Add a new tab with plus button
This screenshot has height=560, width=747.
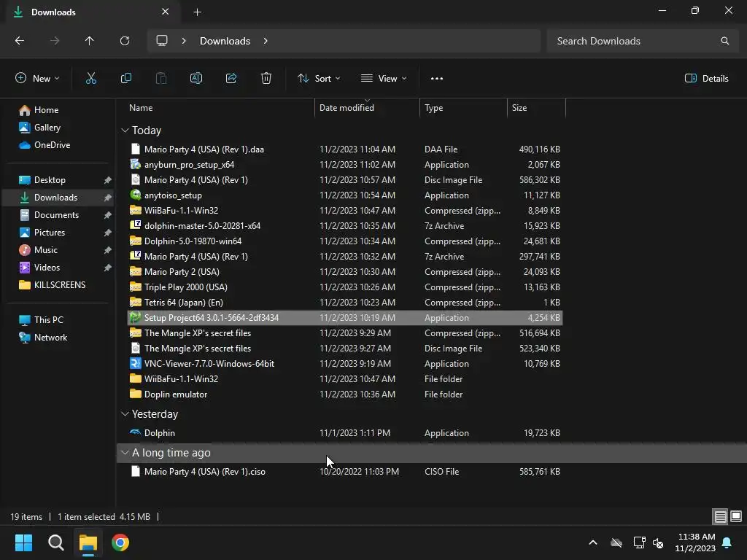(x=197, y=12)
